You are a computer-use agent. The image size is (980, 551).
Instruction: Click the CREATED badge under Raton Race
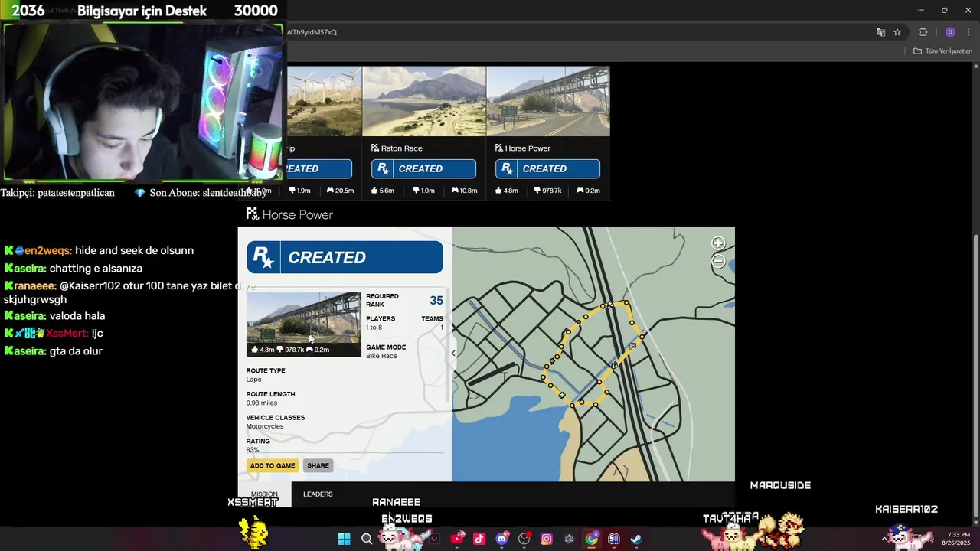coord(423,168)
